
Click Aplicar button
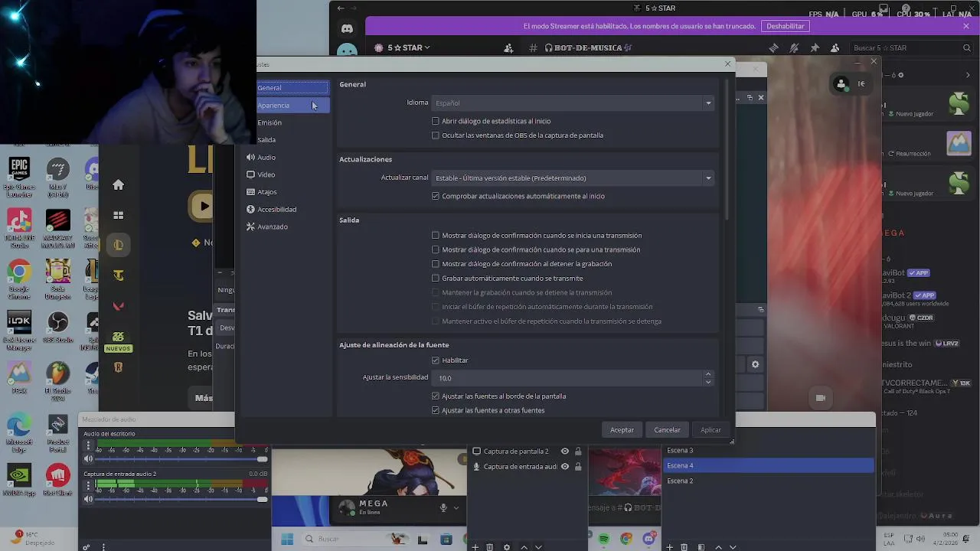click(x=710, y=430)
